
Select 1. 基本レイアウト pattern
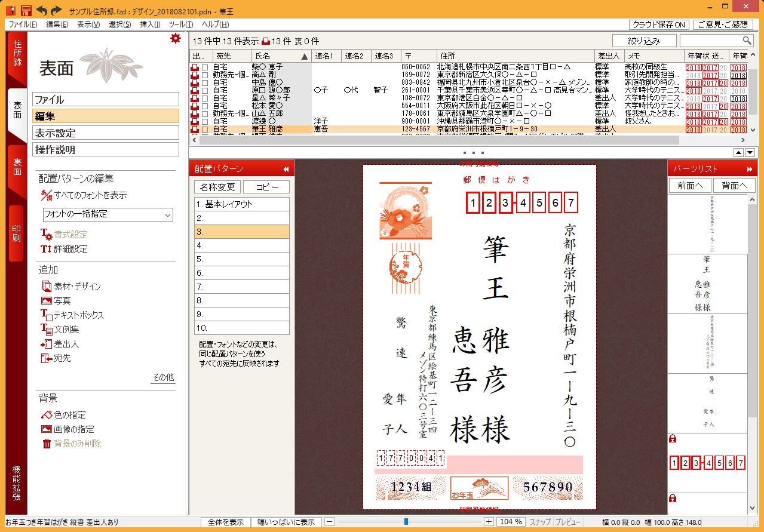point(242,204)
